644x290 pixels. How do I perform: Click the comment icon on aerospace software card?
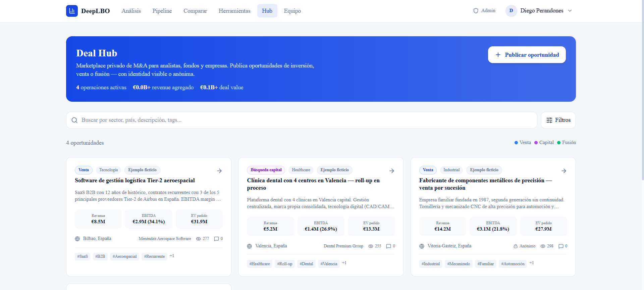(x=216, y=239)
